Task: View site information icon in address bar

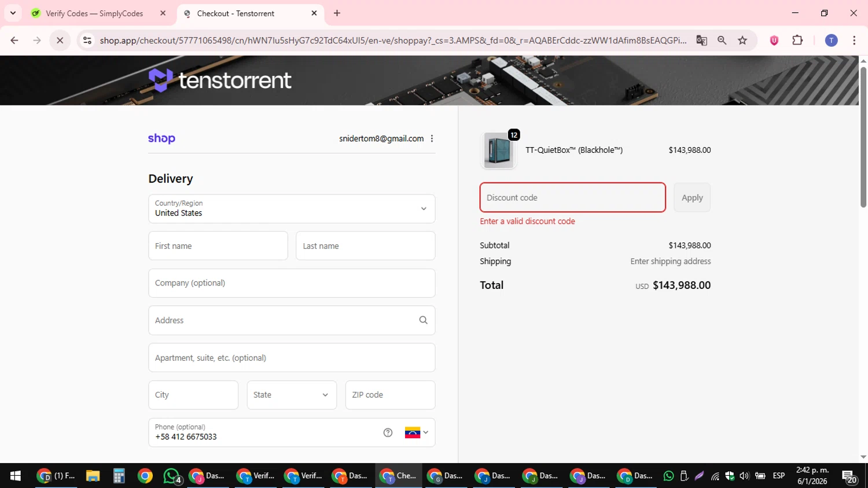Action: 87,40
